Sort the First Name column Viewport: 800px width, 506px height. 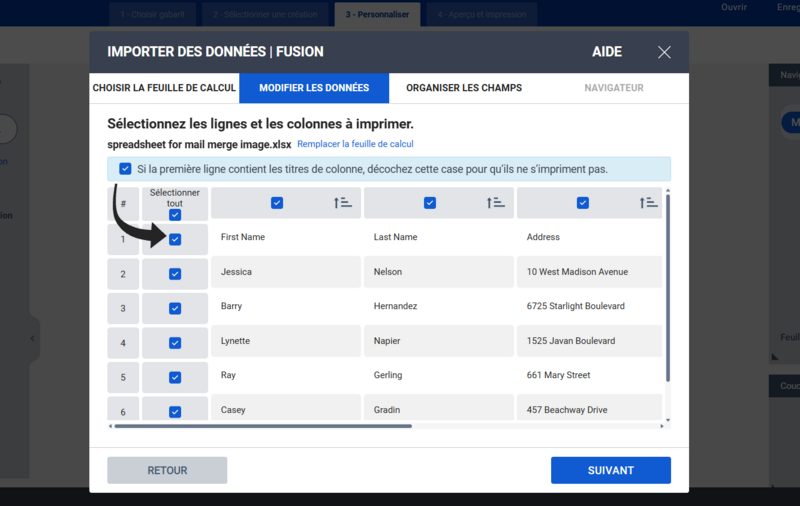(343, 203)
